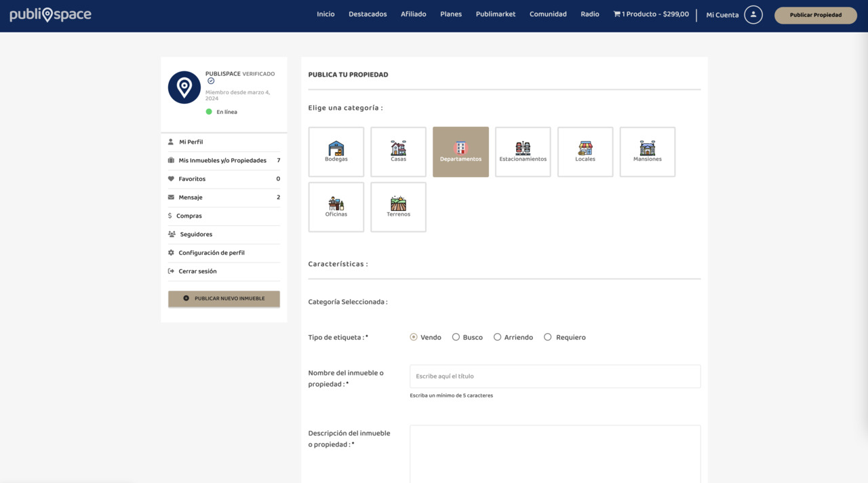Viewport: 868px width, 483px height.
Task: Open the Radio menu item
Action: pyautogui.click(x=590, y=14)
